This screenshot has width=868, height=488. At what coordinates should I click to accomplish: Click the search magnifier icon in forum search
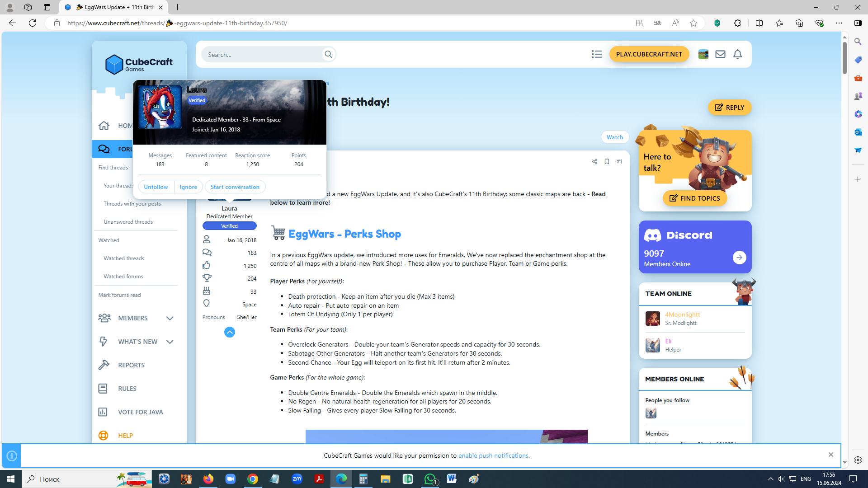(328, 54)
